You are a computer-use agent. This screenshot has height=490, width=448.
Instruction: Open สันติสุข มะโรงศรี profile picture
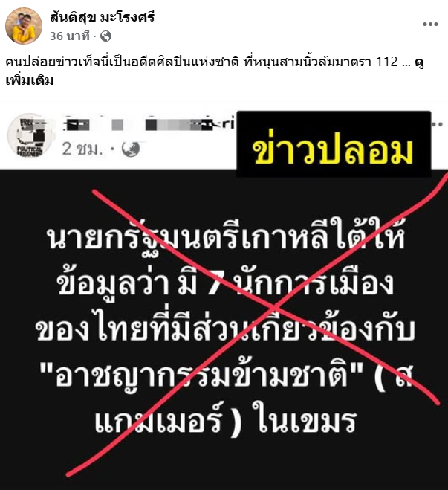point(24,26)
